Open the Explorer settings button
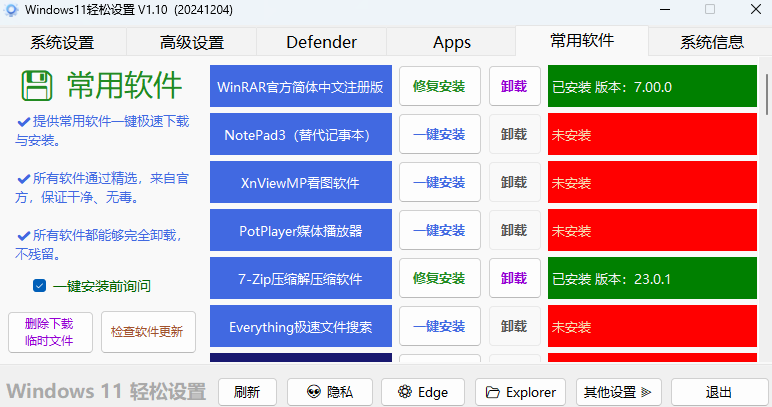The height and width of the screenshot is (407, 772). pos(520,392)
